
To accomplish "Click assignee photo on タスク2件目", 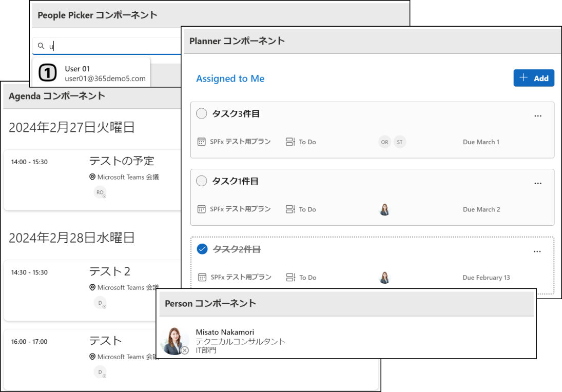I will [x=384, y=278].
